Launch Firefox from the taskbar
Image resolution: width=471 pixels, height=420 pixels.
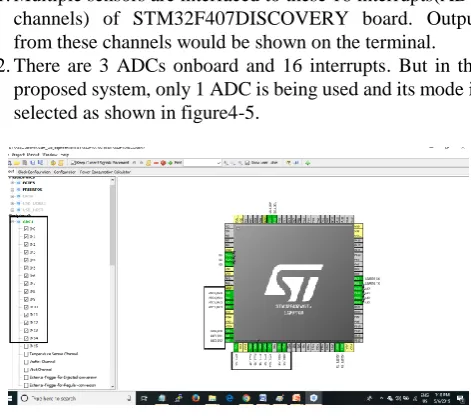tap(196, 398)
